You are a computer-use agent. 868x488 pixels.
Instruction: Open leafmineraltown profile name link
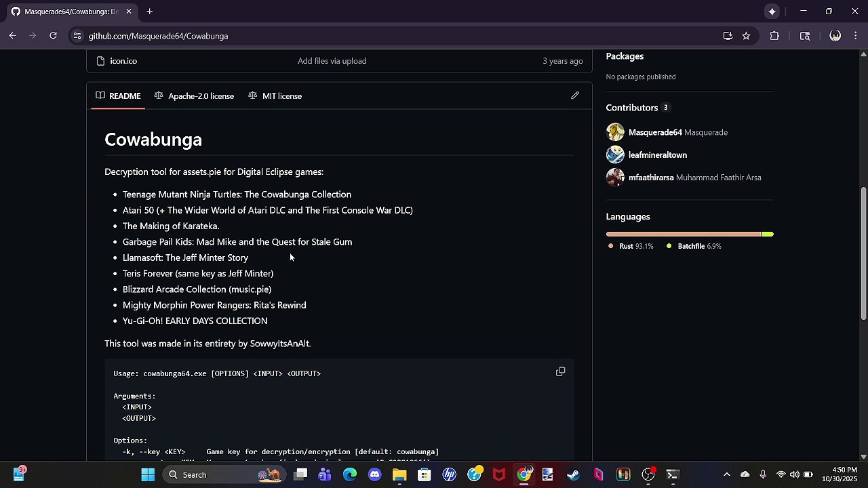pyautogui.click(x=658, y=155)
